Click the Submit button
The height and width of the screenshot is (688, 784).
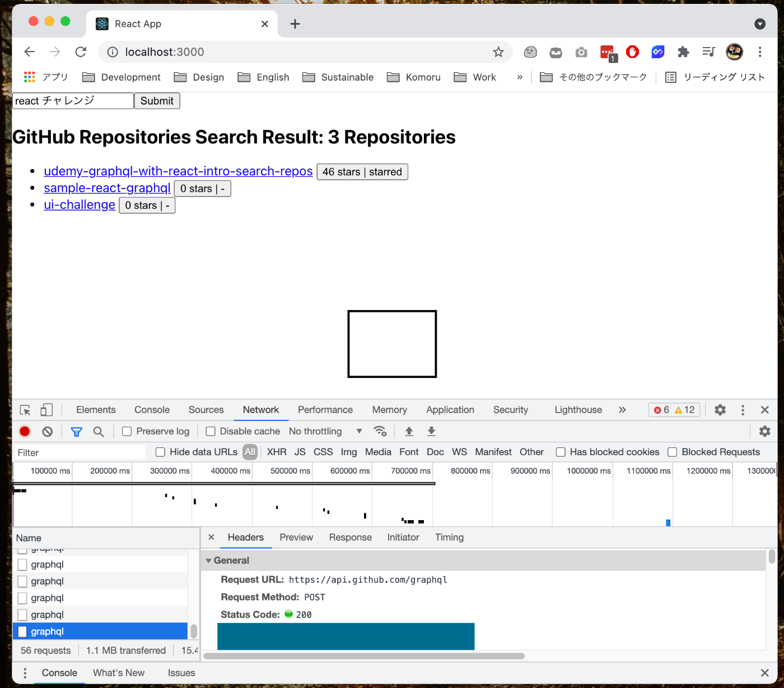click(x=157, y=101)
